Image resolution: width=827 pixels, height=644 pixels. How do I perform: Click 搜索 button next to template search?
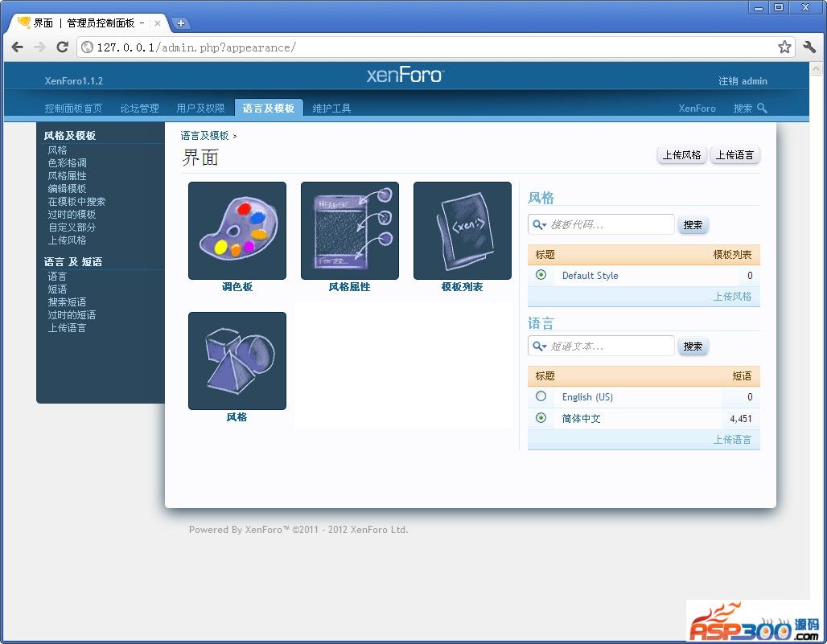(693, 225)
